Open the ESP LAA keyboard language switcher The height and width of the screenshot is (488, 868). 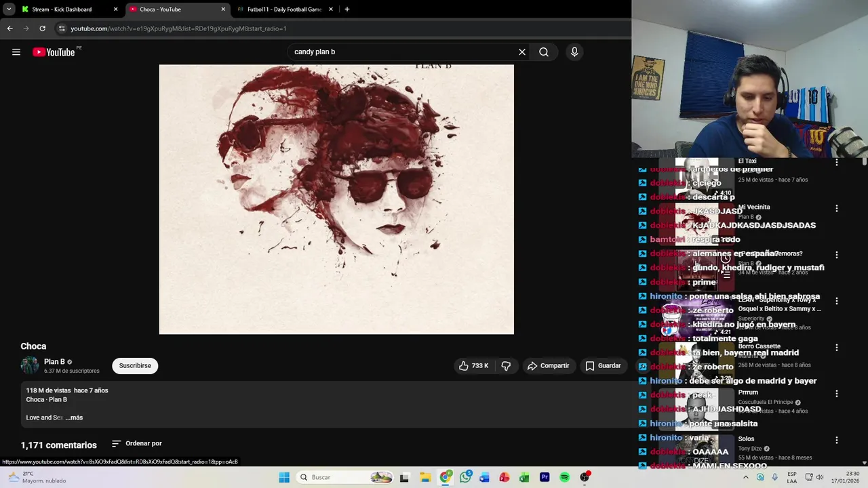(792, 477)
